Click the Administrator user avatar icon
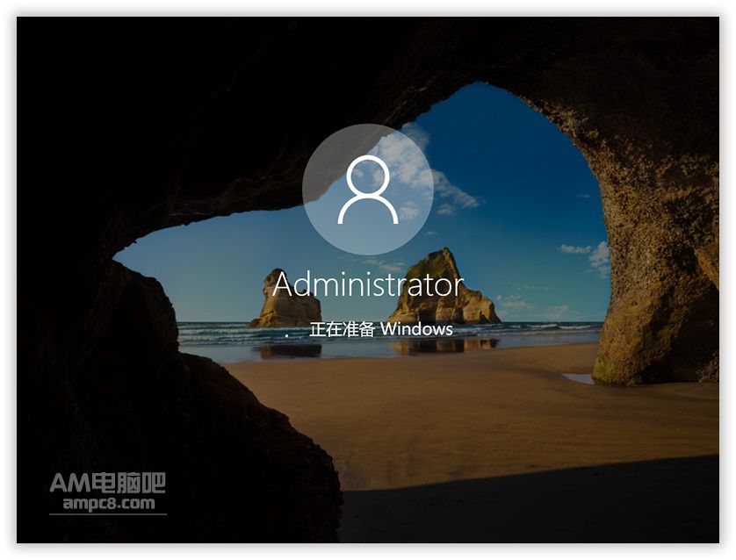Viewport: 736px width, 560px height. pyautogui.click(x=367, y=190)
